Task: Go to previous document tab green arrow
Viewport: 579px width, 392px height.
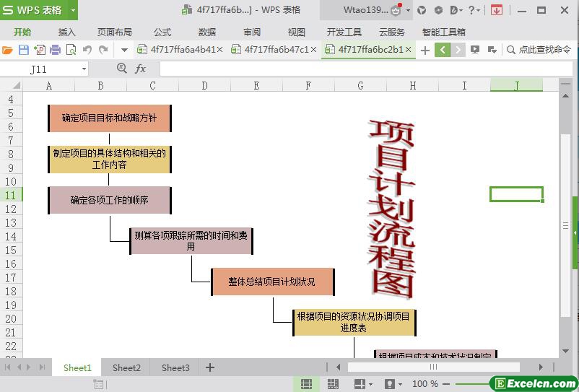Action: (443, 50)
